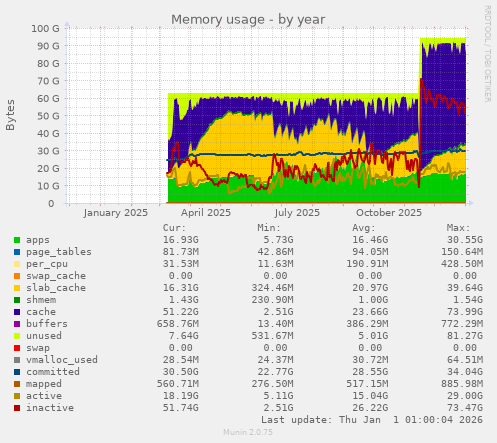Click the 'Last update' timestamp line
This screenshot has width=497, height=443.
(x=372, y=420)
